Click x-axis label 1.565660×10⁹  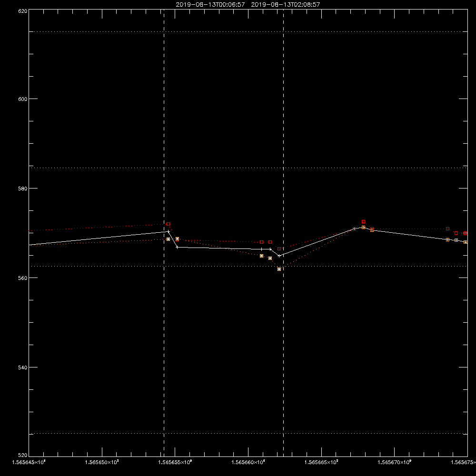(248, 462)
